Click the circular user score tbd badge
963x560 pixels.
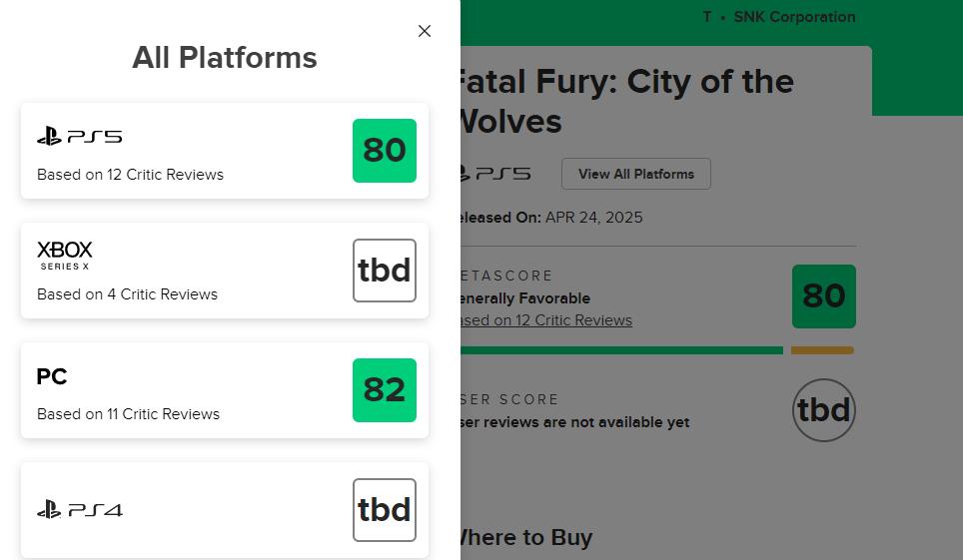(x=824, y=410)
